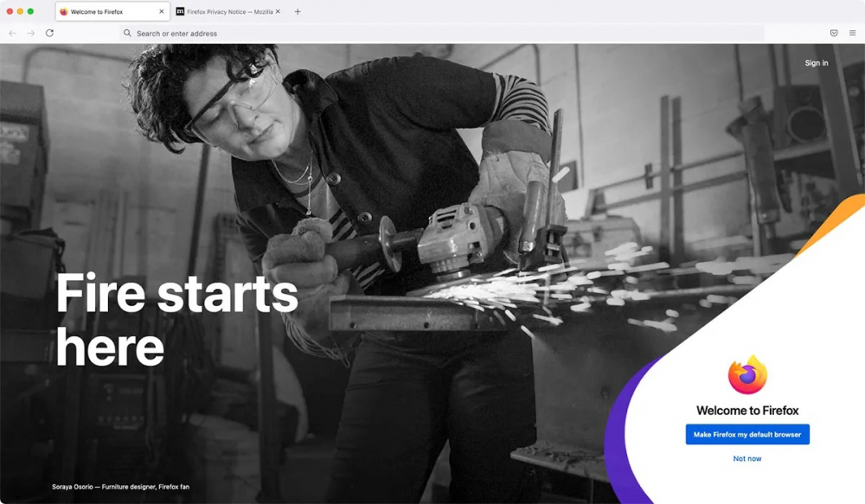Go back using the back arrow
The width and height of the screenshot is (865, 504).
[12, 33]
